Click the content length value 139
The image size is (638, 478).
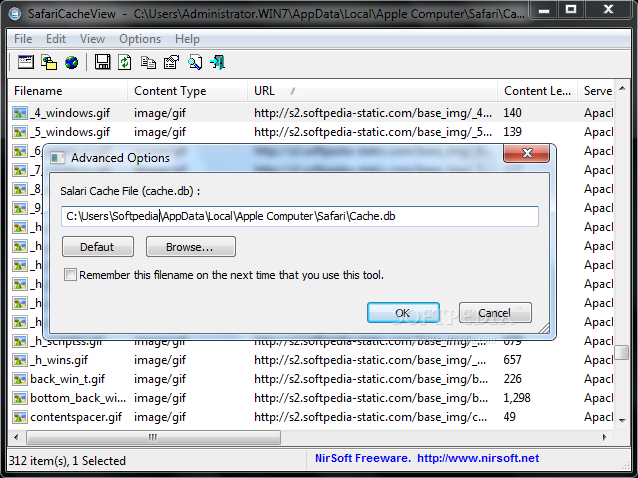click(513, 132)
